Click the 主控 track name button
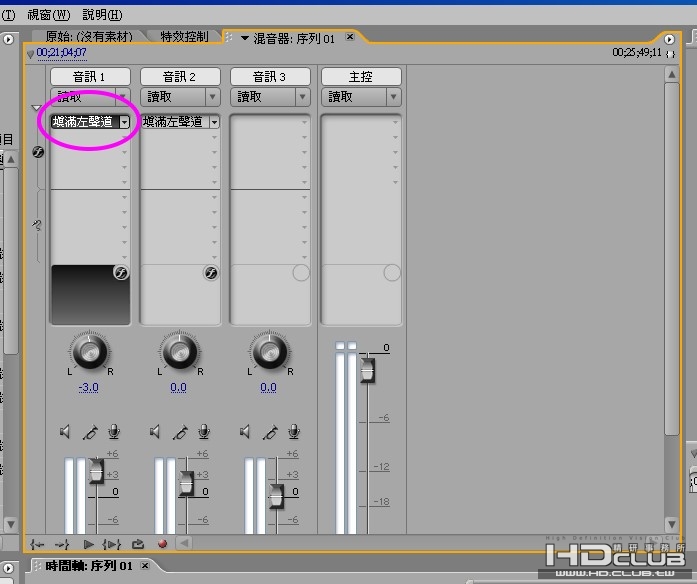This screenshot has height=584, width=697. [361, 76]
